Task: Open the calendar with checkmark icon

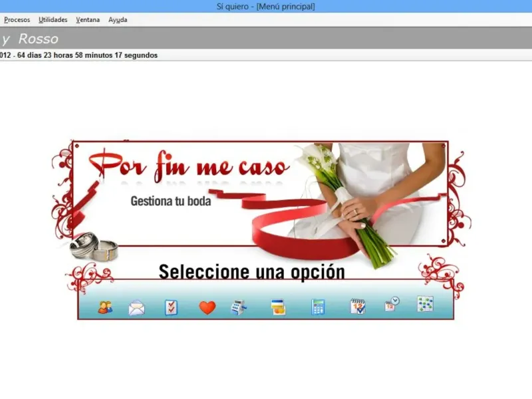Action: coord(358,307)
